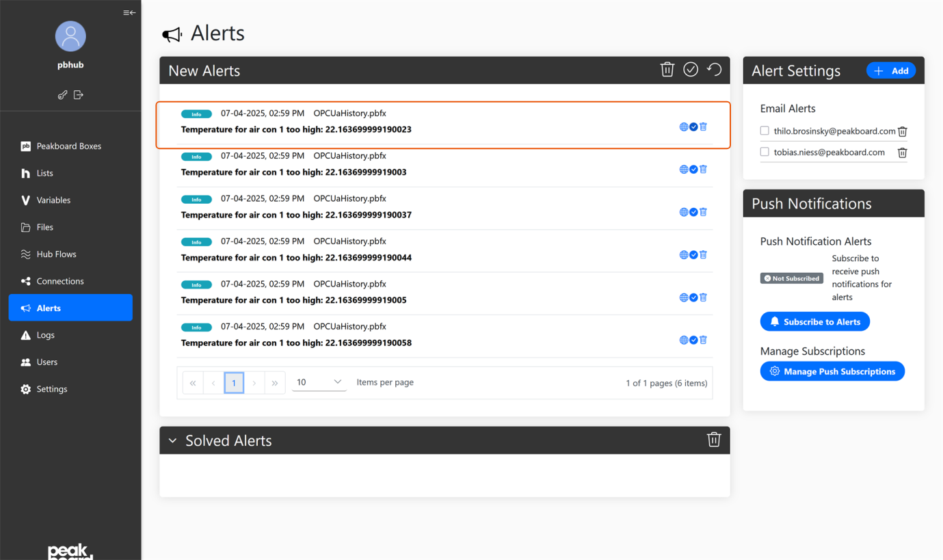Mark the second alert solved with blue check
943x560 pixels.
[x=693, y=169]
